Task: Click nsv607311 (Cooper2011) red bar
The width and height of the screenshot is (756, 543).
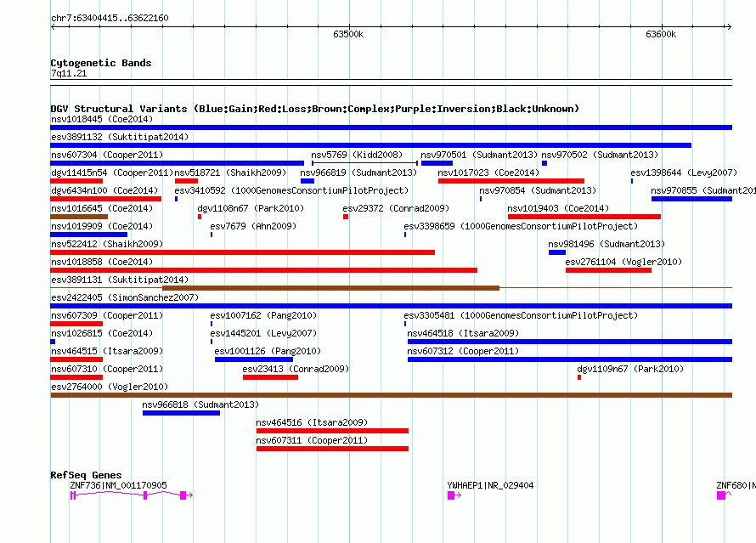Action: click(x=332, y=449)
